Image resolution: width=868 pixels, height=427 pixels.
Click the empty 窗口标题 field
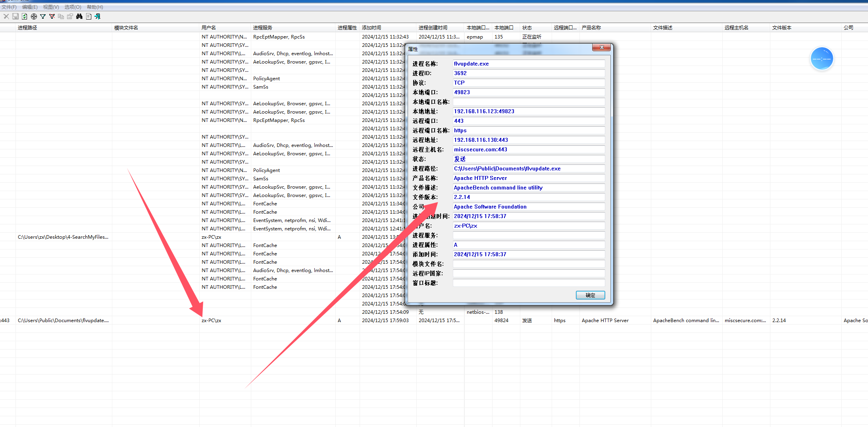click(x=529, y=283)
